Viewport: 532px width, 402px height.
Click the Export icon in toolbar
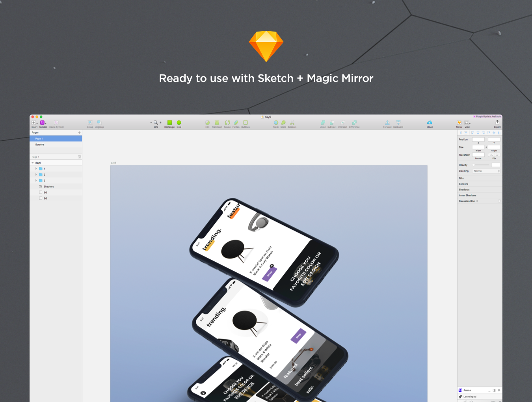point(497,123)
